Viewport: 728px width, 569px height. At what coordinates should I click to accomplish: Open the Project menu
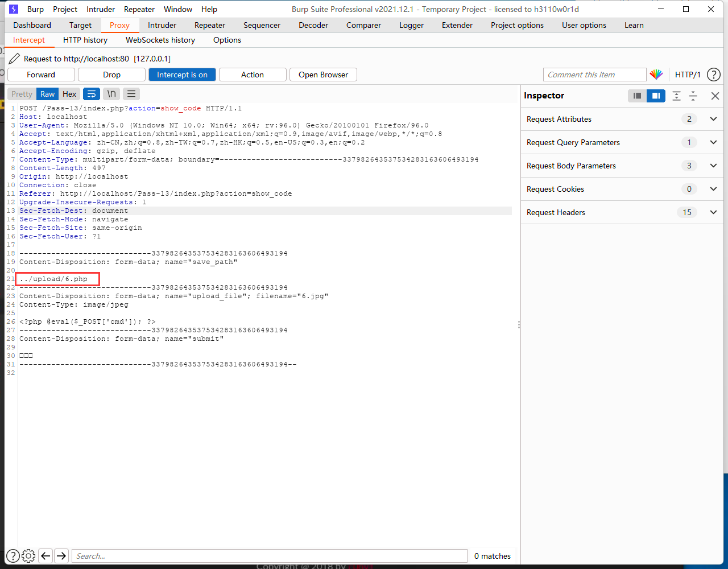point(65,9)
